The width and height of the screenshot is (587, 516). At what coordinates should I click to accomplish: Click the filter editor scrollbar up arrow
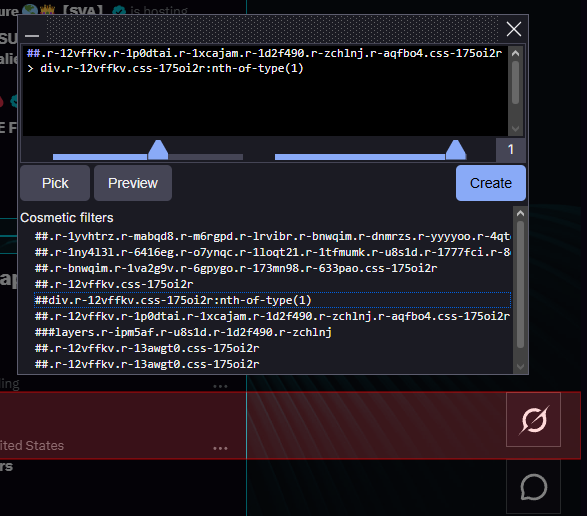point(515,54)
